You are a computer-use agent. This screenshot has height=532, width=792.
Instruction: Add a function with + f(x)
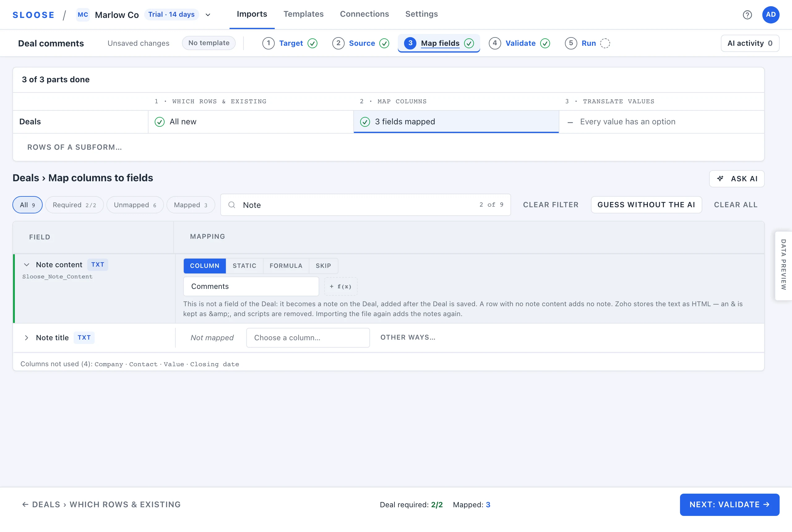341,286
